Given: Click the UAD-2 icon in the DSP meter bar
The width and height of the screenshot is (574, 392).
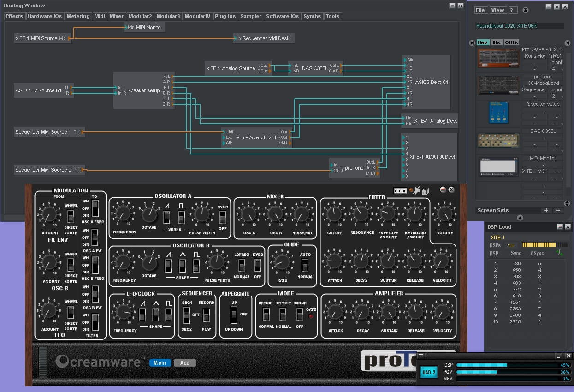Looking at the screenshot, I should 429,372.
